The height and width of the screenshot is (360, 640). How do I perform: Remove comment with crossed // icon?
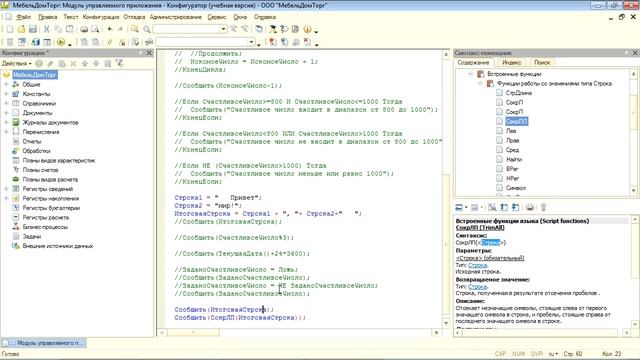coord(122,42)
